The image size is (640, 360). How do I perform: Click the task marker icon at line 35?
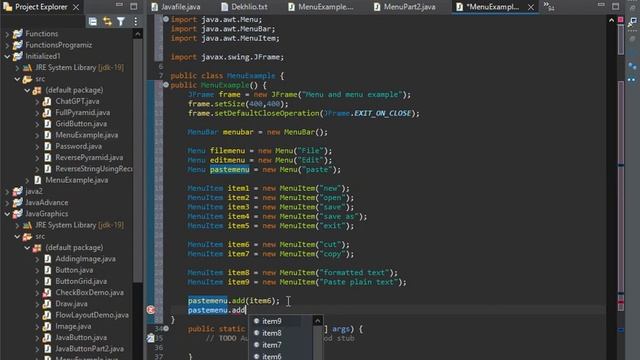click(x=150, y=338)
